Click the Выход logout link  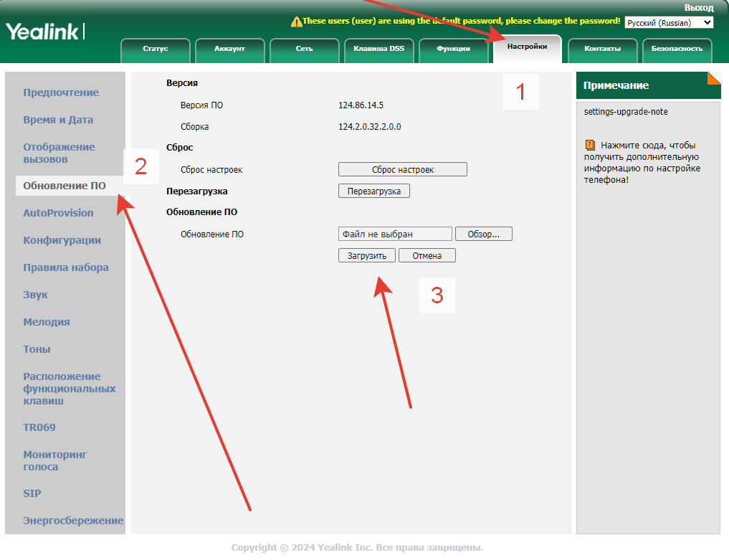[x=699, y=7]
